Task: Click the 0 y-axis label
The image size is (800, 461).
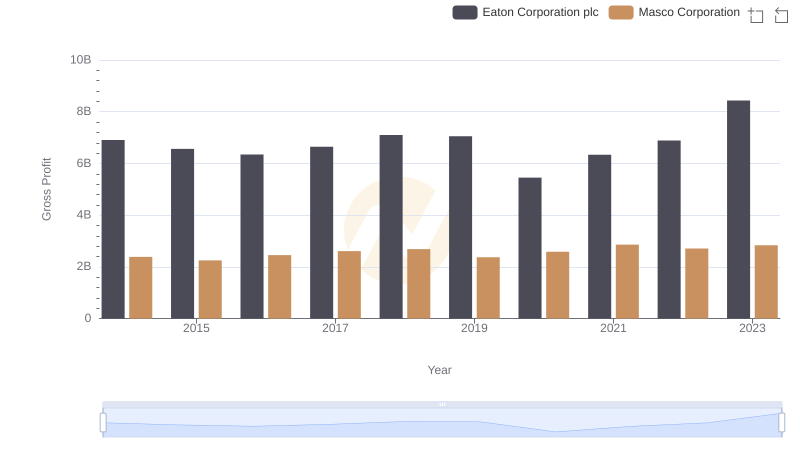Action: click(88, 318)
